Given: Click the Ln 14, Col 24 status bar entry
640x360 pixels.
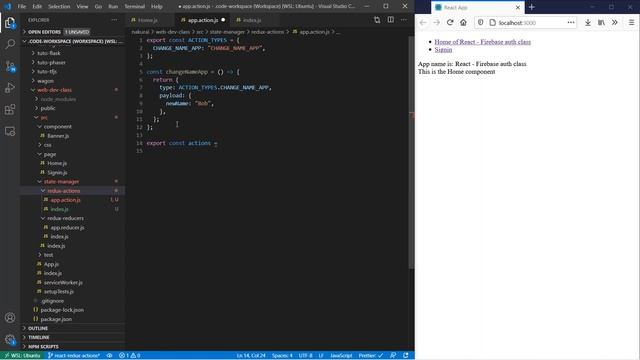Looking at the screenshot, I should click(x=251, y=356).
